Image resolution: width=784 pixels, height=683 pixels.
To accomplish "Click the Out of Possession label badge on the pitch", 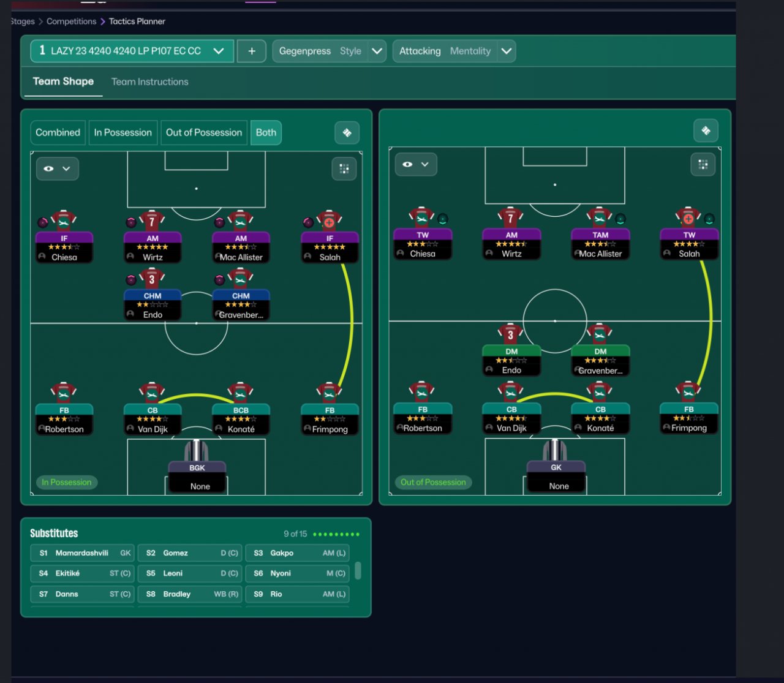I will coord(433,482).
